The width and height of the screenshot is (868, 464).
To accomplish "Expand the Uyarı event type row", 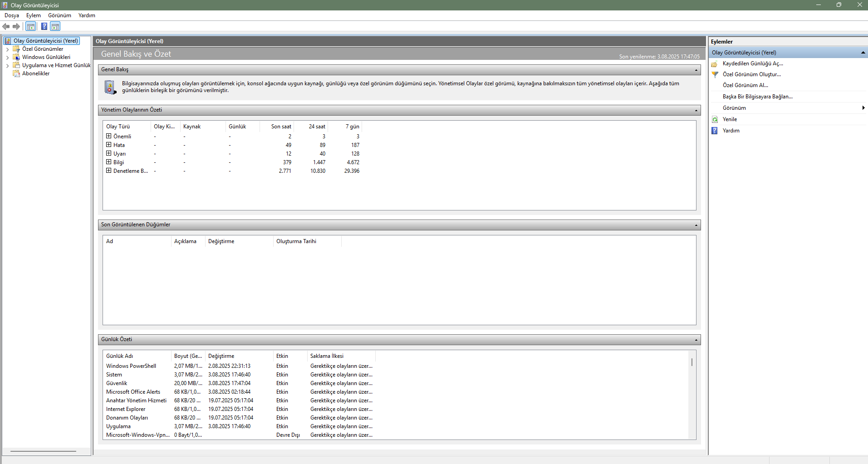I will click(108, 153).
